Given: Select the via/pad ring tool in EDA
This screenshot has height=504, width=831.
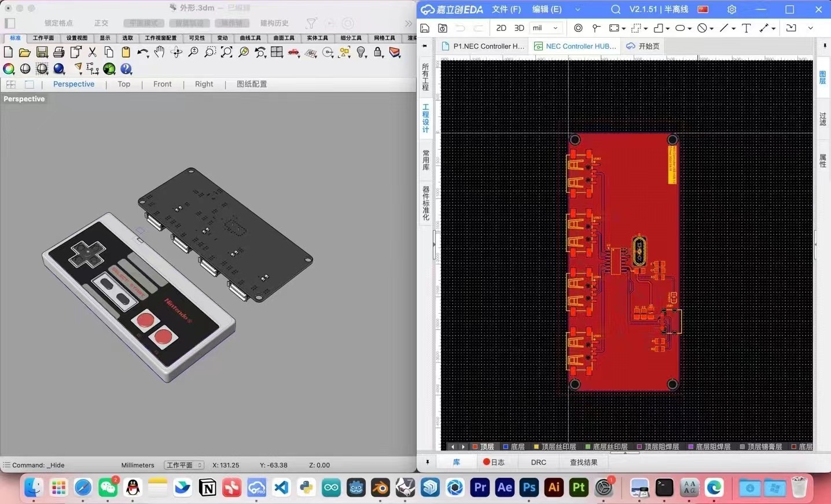Looking at the screenshot, I should (x=578, y=28).
